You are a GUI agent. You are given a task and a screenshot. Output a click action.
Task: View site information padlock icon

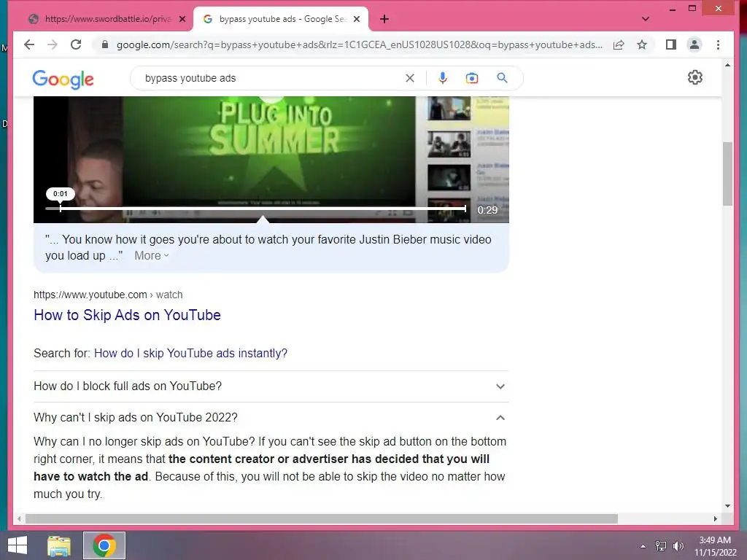105,44
